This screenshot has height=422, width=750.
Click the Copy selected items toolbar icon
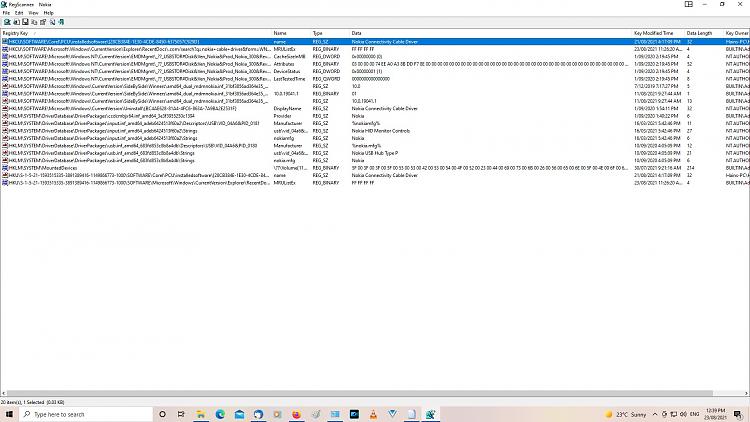pyautogui.click(x=34, y=22)
